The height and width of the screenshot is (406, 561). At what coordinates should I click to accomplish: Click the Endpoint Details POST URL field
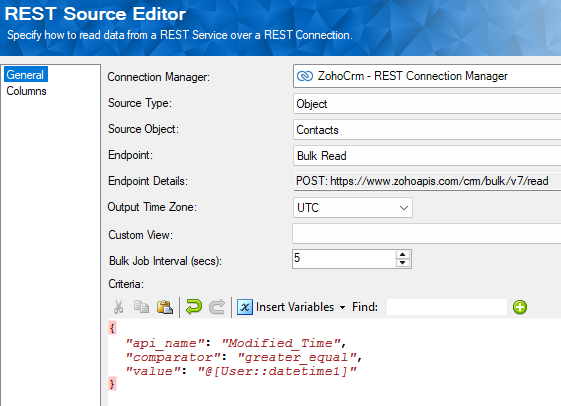427,181
